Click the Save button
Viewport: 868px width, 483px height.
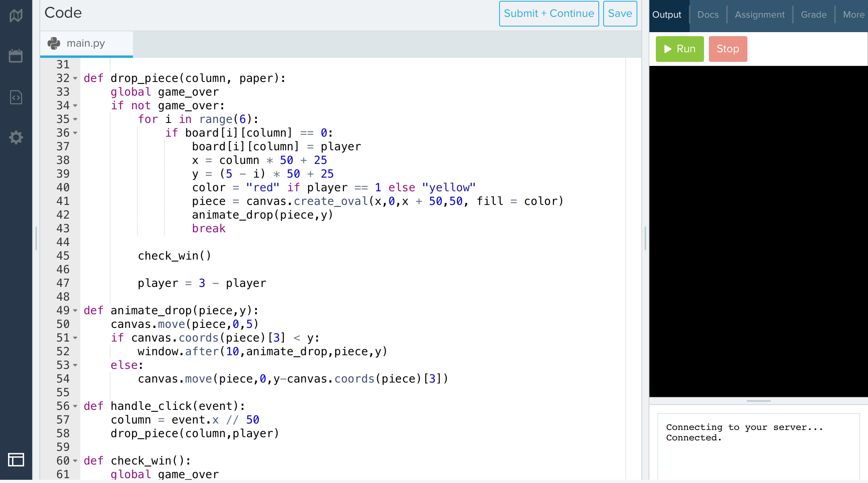point(620,14)
